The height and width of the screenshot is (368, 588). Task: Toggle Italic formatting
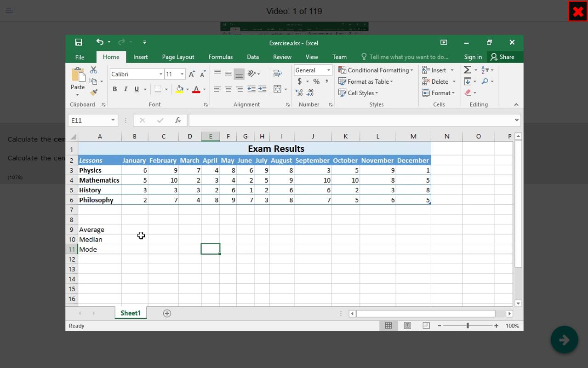[126, 89]
